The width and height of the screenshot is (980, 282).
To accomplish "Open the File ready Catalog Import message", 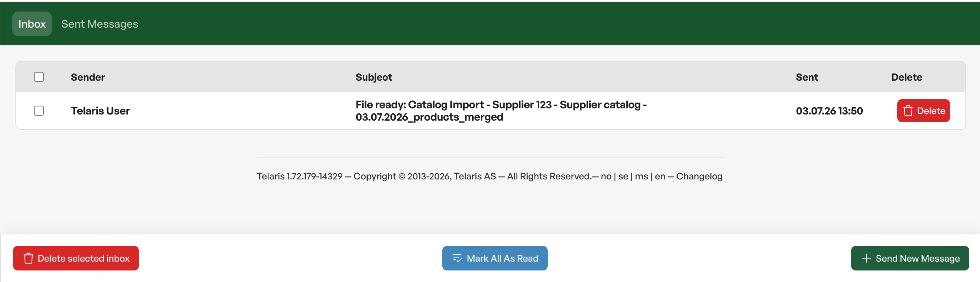I will (x=501, y=111).
